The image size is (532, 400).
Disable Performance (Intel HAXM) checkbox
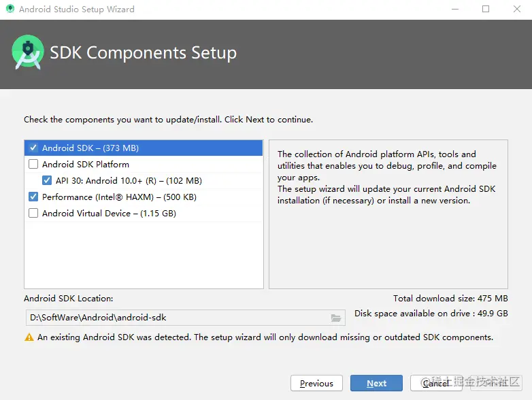[x=33, y=197]
